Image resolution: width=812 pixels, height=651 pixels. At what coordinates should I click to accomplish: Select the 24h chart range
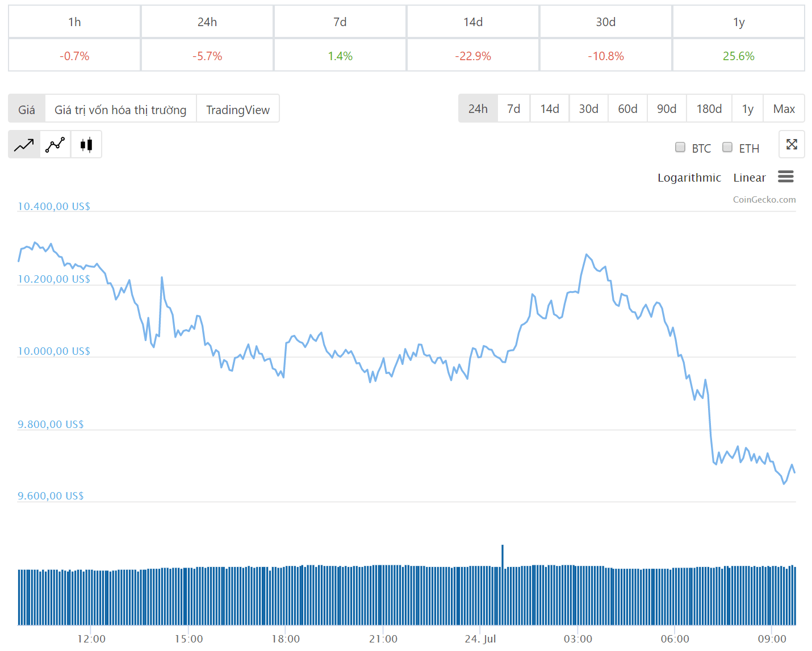[478, 108]
